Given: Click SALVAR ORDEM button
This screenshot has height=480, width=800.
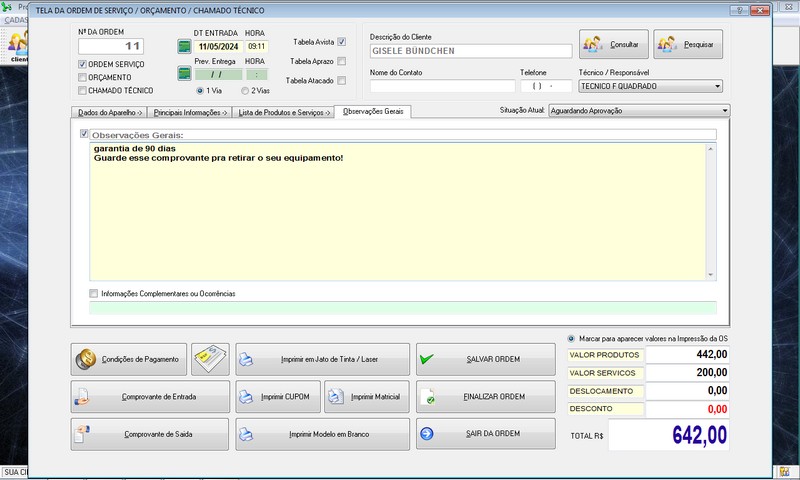Looking at the screenshot, I should (x=486, y=360).
